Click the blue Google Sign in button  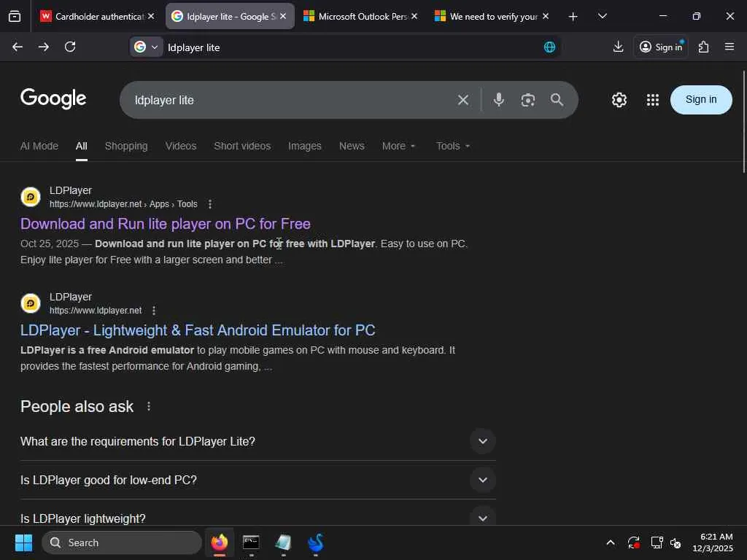(x=701, y=99)
